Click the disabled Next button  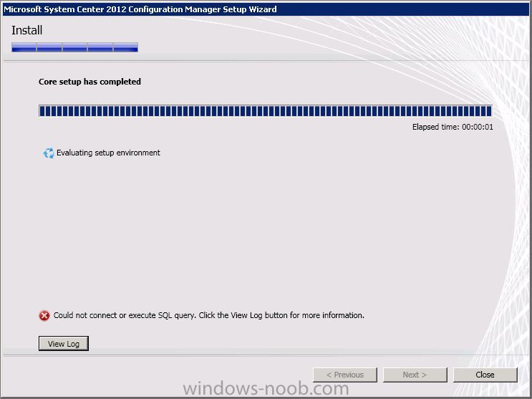click(x=415, y=375)
